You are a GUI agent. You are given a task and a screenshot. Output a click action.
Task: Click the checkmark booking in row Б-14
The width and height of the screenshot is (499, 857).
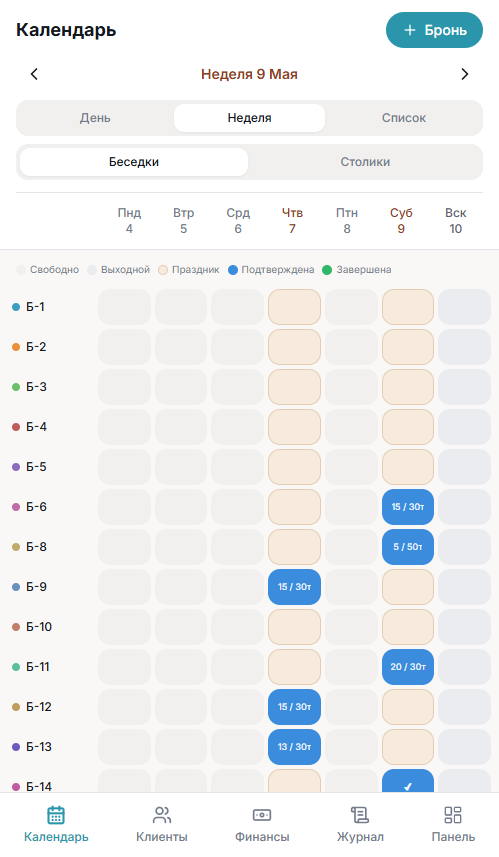click(x=408, y=780)
